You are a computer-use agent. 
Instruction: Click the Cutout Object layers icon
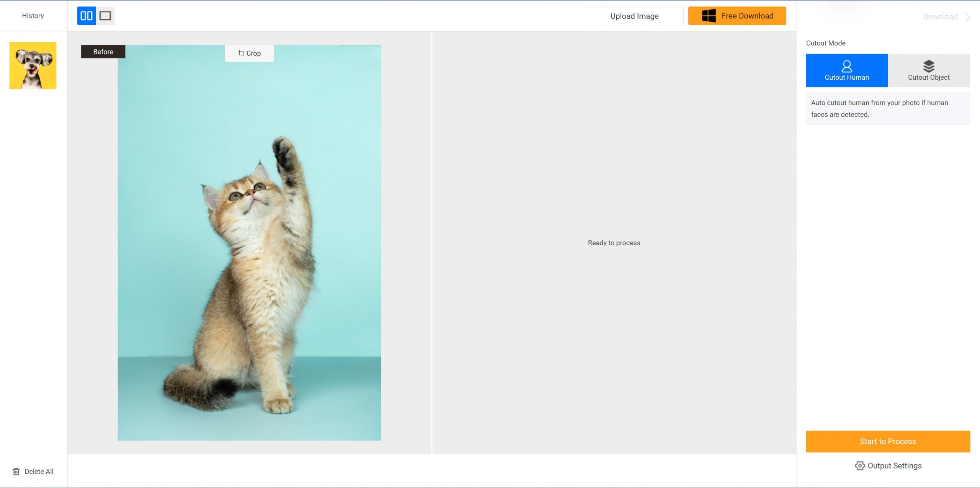(x=928, y=66)
